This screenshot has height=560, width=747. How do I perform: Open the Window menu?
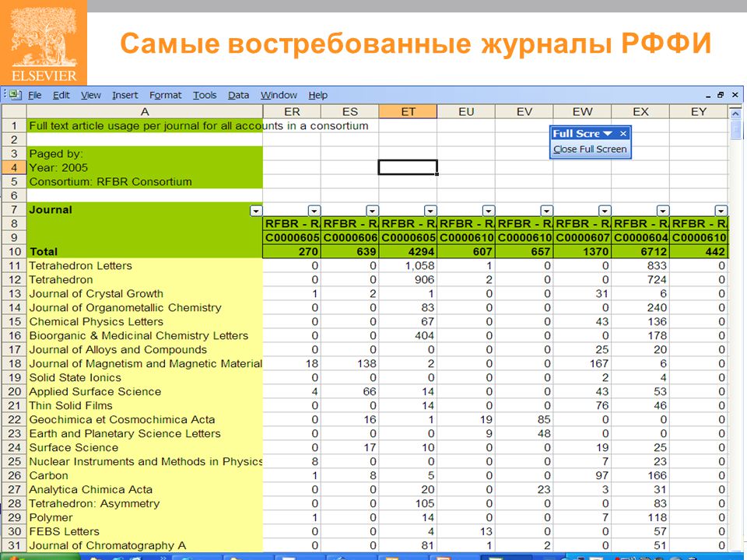(279, 95)
